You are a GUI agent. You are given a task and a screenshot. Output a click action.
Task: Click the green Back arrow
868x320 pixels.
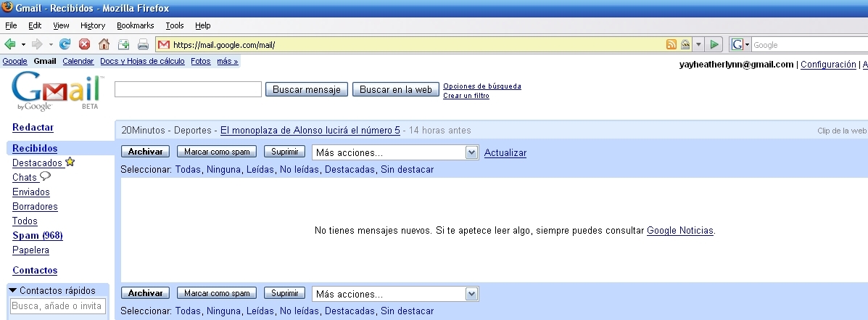[10, 44]
